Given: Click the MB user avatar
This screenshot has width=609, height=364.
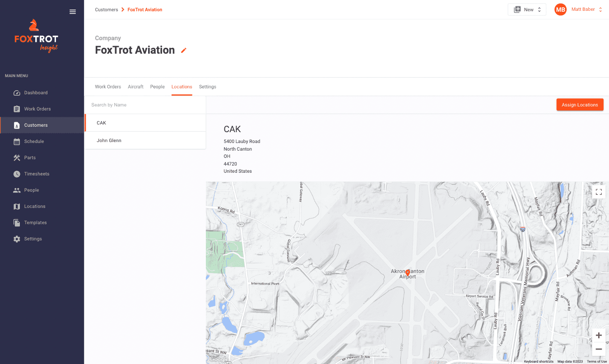Looking at the screenshot, I should tap(561, 9).
